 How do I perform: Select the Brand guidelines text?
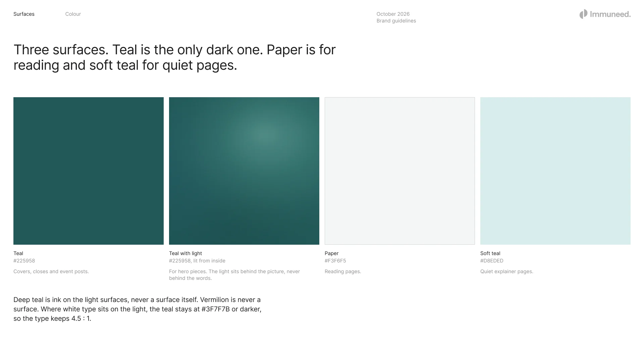point(396,21)
